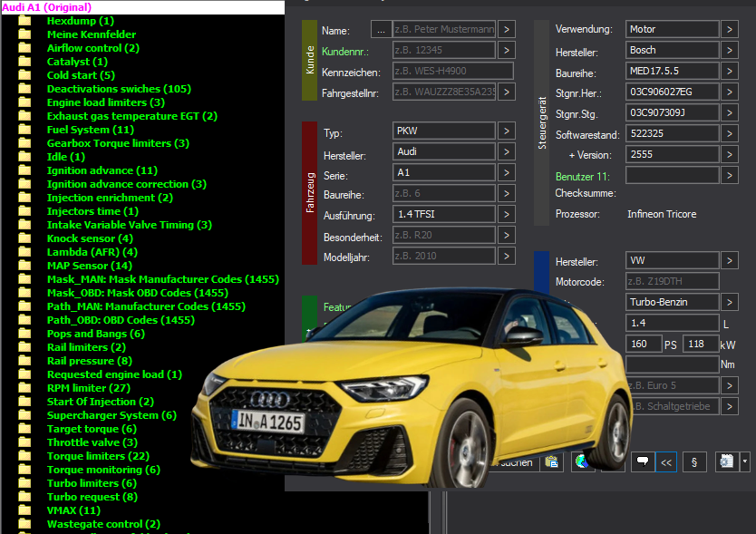The height and width of the screenshot is (534, 756).
Task: Open the > arrow next to Kundennr. field
Action: click(506, 50)
